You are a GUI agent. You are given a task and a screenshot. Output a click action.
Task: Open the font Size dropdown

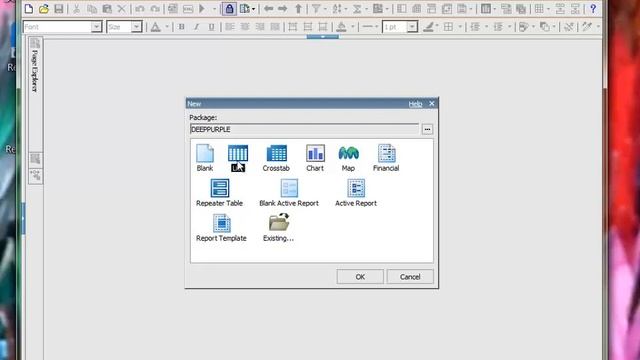(x=136, y=27)
